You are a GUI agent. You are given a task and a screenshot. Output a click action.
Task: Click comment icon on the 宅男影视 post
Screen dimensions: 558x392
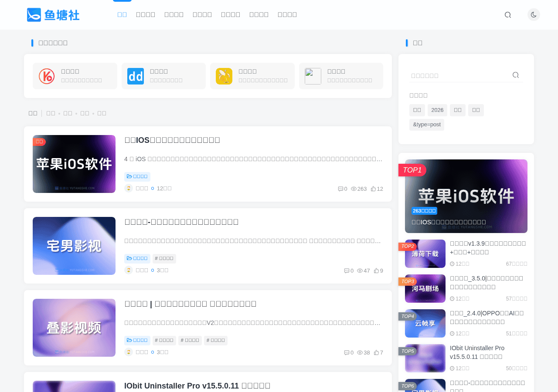[x=347, y=270]
